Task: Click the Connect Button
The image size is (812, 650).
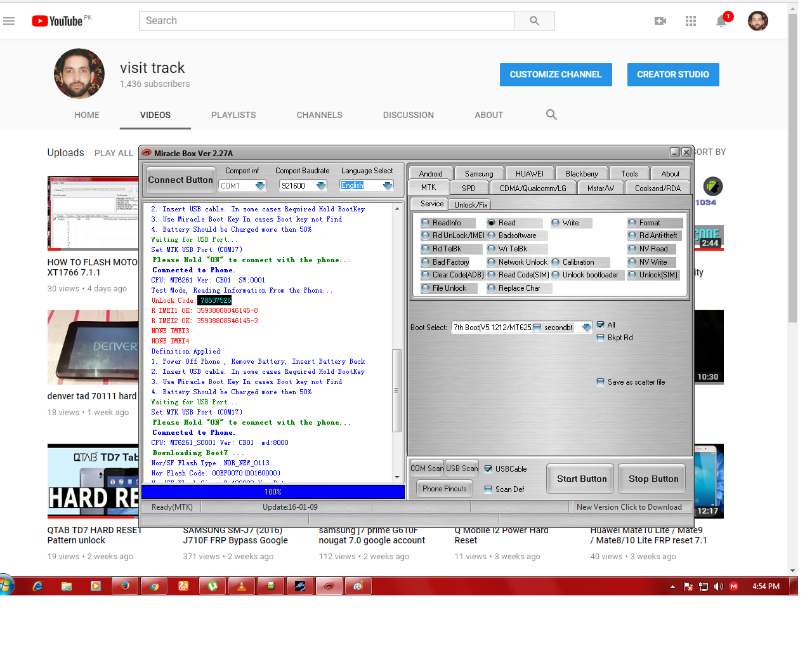Action: [x=181, y=180]
